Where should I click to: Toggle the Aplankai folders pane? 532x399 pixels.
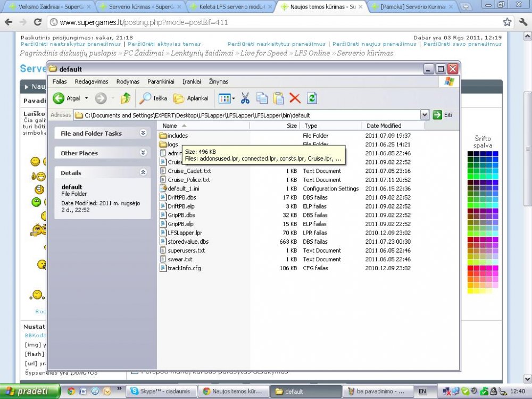190,98
